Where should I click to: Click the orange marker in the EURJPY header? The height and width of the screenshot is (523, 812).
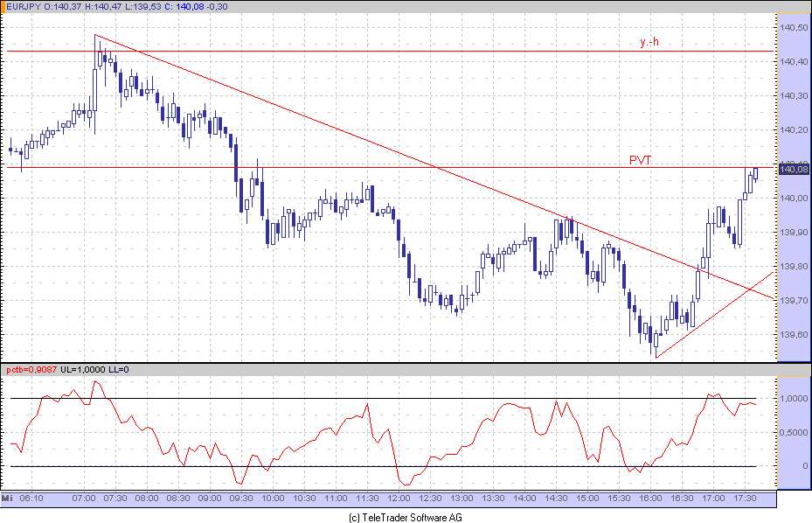(6, 8)
